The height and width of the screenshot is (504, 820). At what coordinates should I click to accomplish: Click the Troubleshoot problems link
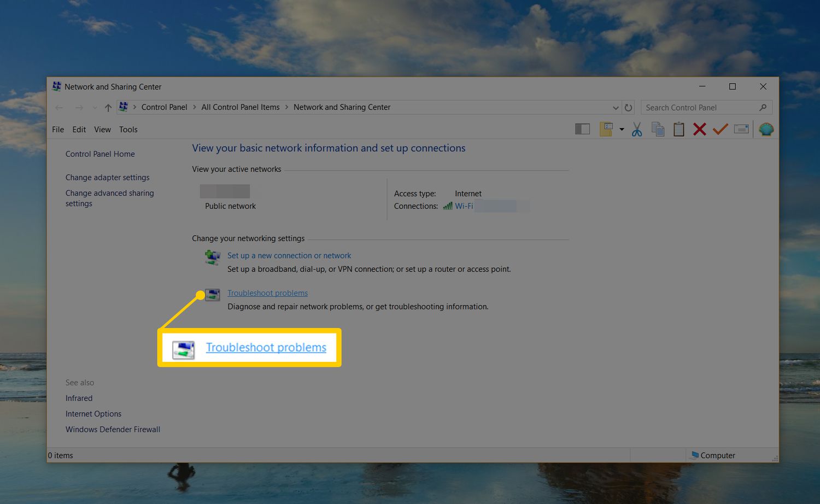click(x=267, y=293)
